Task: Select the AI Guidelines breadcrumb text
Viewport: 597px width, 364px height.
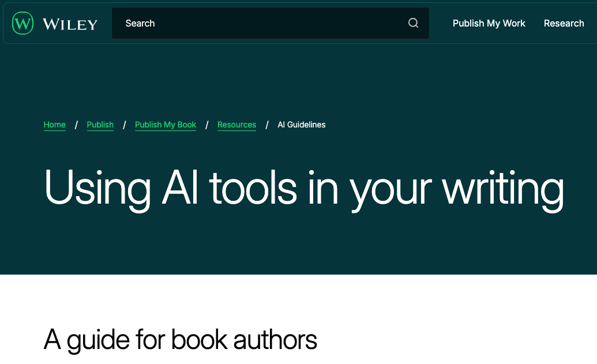Action: coord(301,125)
